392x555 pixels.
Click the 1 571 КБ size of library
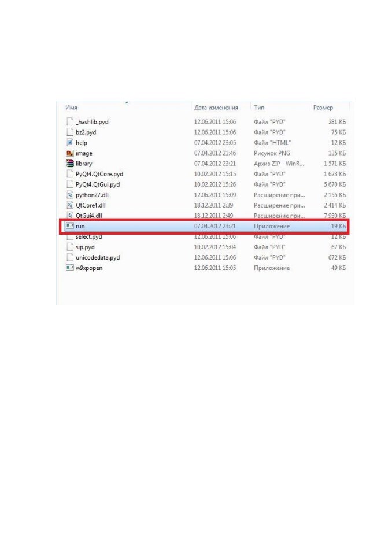335,164
